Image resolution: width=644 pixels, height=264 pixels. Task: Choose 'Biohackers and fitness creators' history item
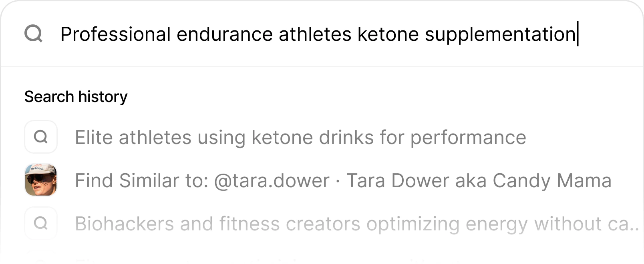(x=356, y=224)
